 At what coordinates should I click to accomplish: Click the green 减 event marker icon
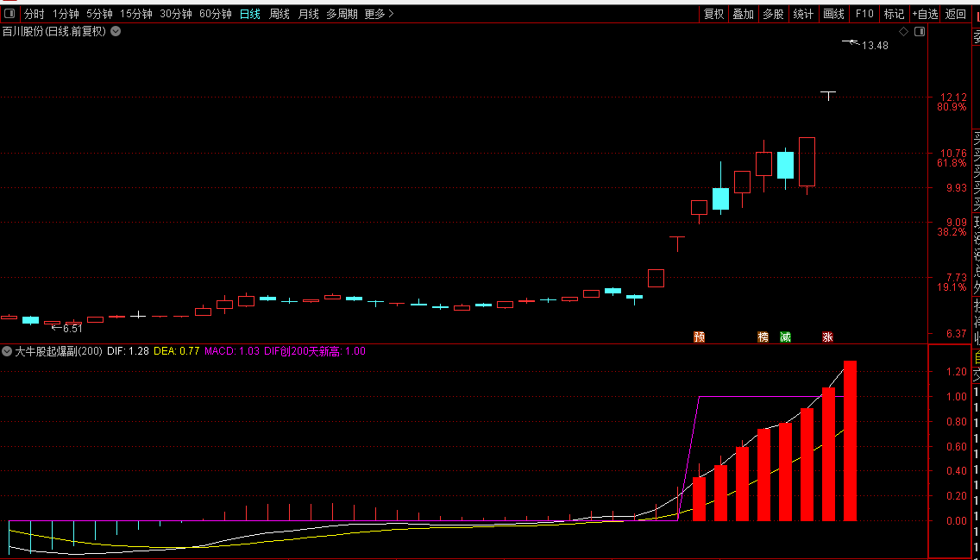point(785,337)
